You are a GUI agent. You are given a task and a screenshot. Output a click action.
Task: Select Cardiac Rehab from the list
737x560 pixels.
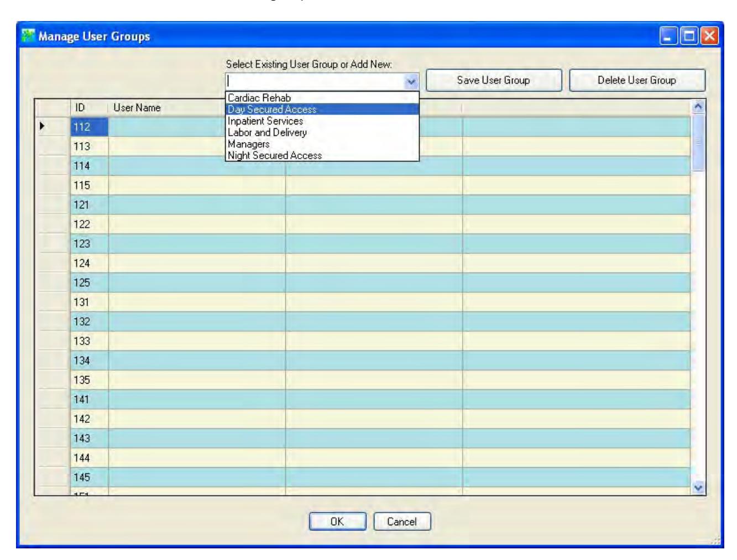(322, 98)
